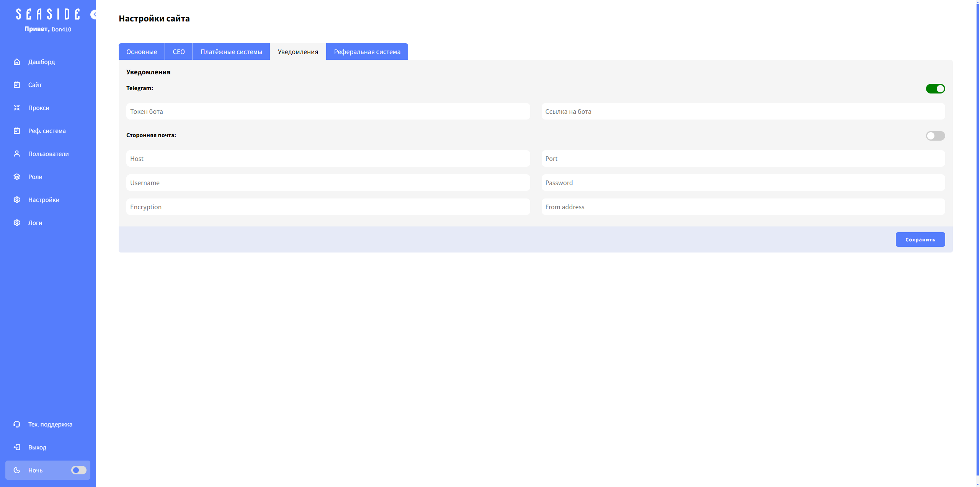Click the Роли layers icon
Image resolution: width=980 pixels, height=487 pixels.
(17, 177)
